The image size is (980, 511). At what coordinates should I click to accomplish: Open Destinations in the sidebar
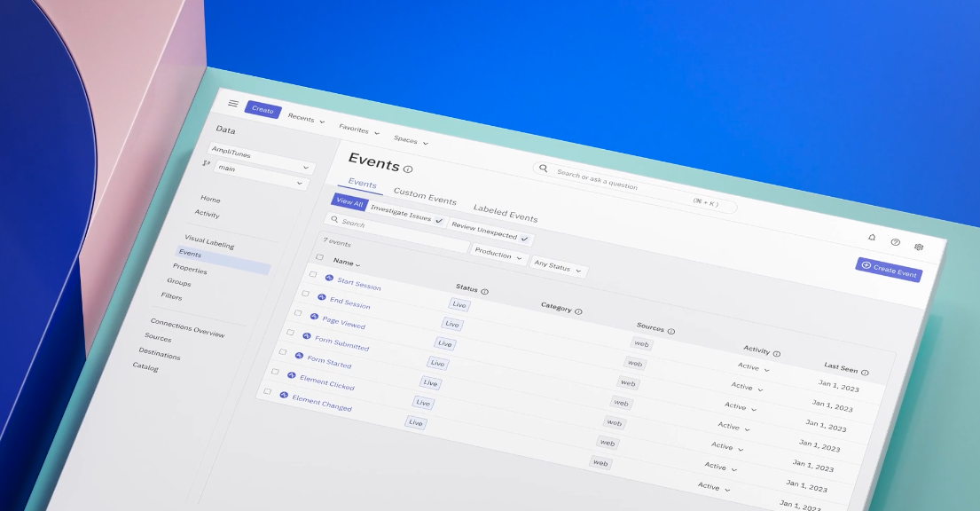pos(160,353)
